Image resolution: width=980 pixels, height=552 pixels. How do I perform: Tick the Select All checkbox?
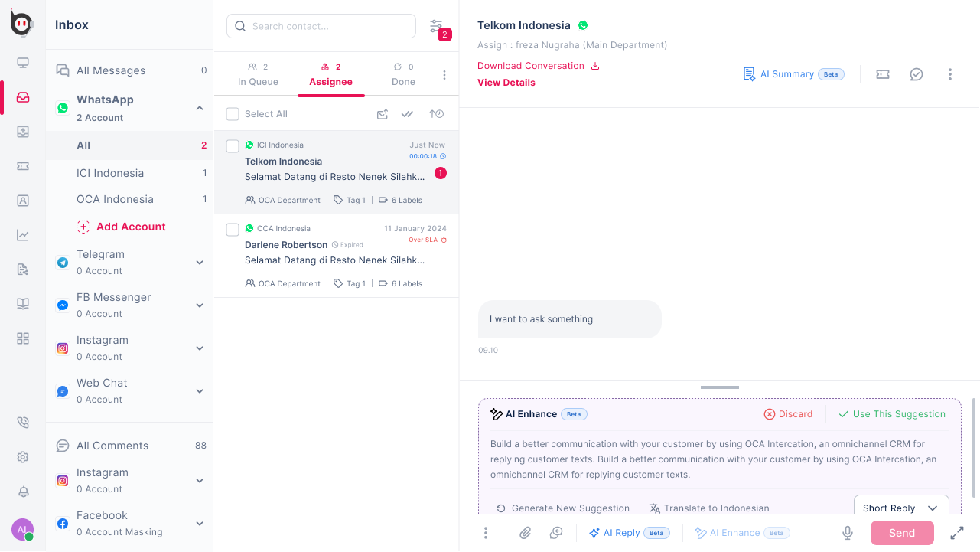pyautogui.click(x=233, y=114)
